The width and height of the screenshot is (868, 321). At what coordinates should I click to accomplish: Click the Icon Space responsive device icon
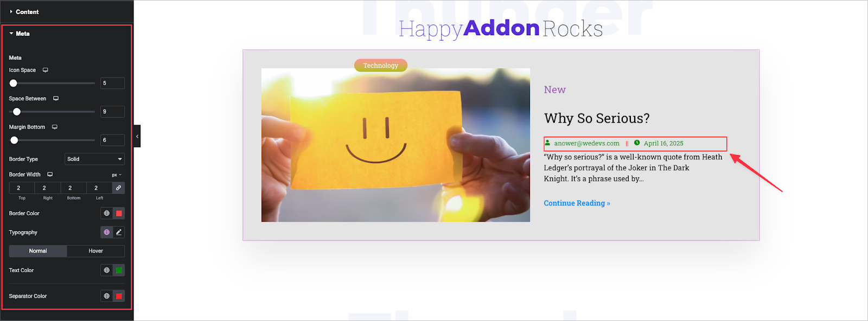click(x=46, y=70)
